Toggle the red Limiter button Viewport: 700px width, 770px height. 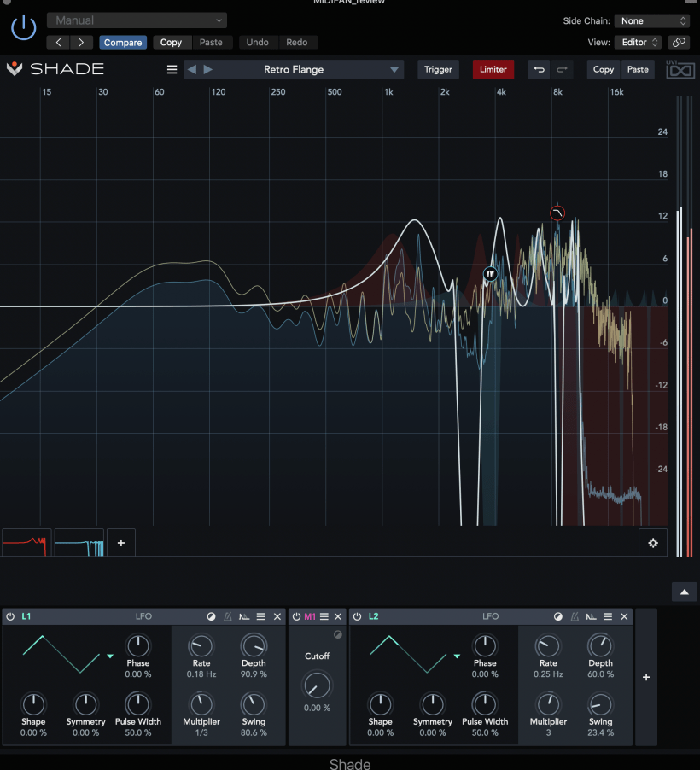pyautogui.click(x=493, y=69)
